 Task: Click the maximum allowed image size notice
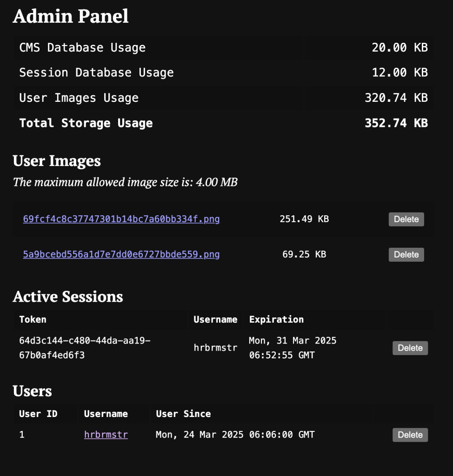125,182
